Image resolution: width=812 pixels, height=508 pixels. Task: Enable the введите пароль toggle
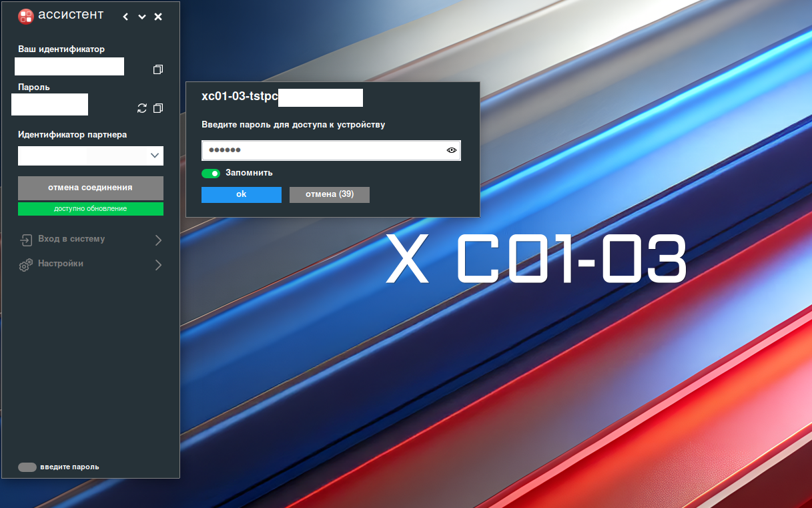[x=27, y=467]
